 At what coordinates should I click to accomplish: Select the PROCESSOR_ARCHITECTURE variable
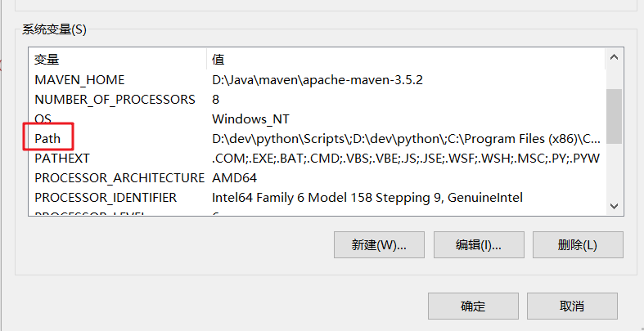119,178
